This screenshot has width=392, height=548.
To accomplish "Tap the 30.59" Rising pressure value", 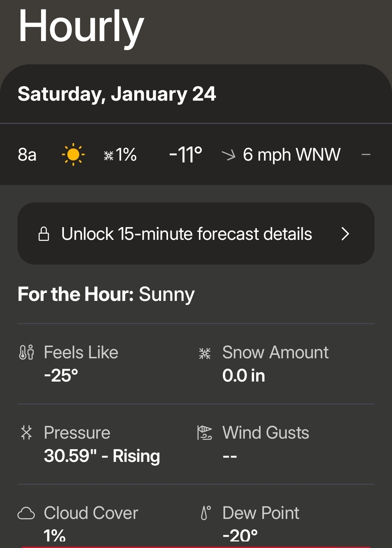I will (102, 456).
